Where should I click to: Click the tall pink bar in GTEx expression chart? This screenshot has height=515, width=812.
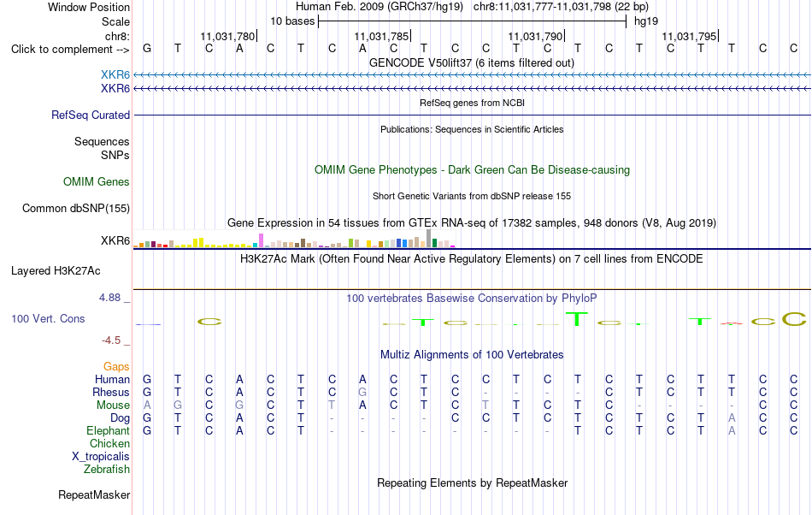(261, 240)
